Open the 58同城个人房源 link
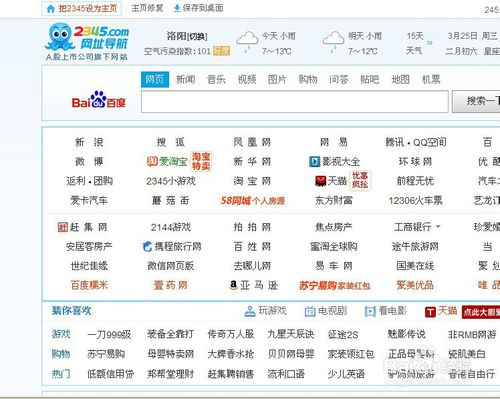The image size is (500, 399). pyautogui.click(x=253, y=201)
